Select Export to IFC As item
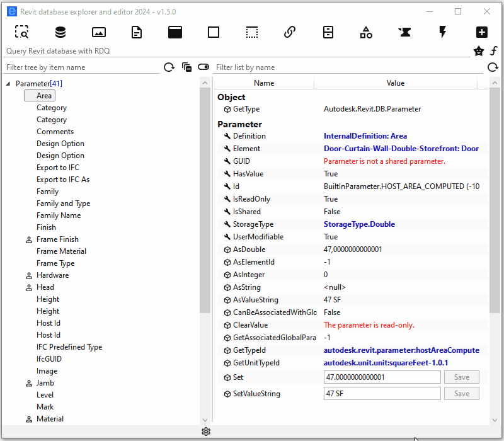 tap(63, 180)
